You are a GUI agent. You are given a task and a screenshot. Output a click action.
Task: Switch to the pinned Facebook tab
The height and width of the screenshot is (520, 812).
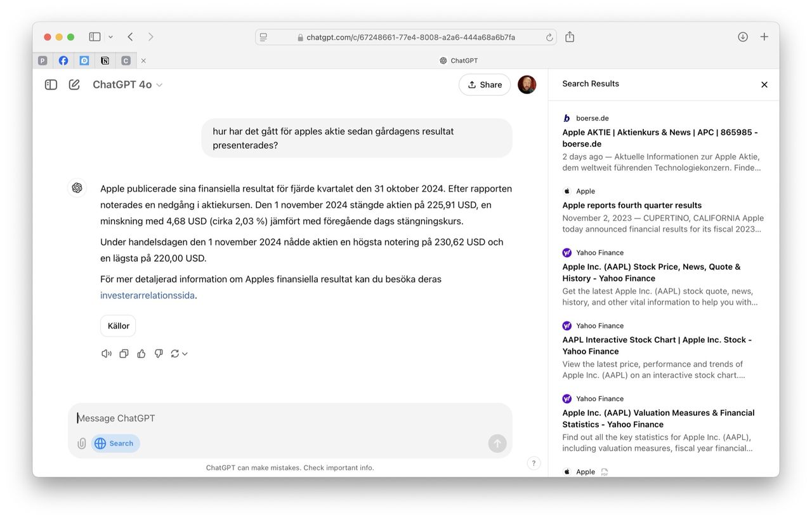[x=63, y=61]
